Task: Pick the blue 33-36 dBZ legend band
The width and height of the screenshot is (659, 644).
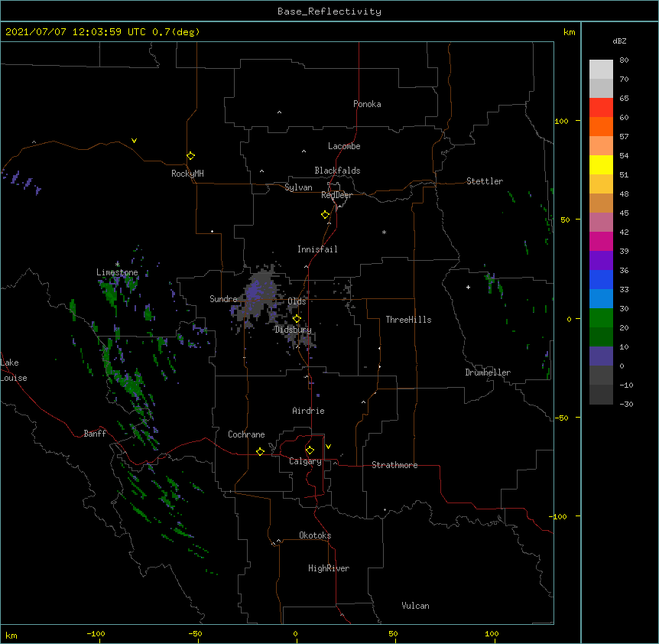Action: click(x=601, y=279)
